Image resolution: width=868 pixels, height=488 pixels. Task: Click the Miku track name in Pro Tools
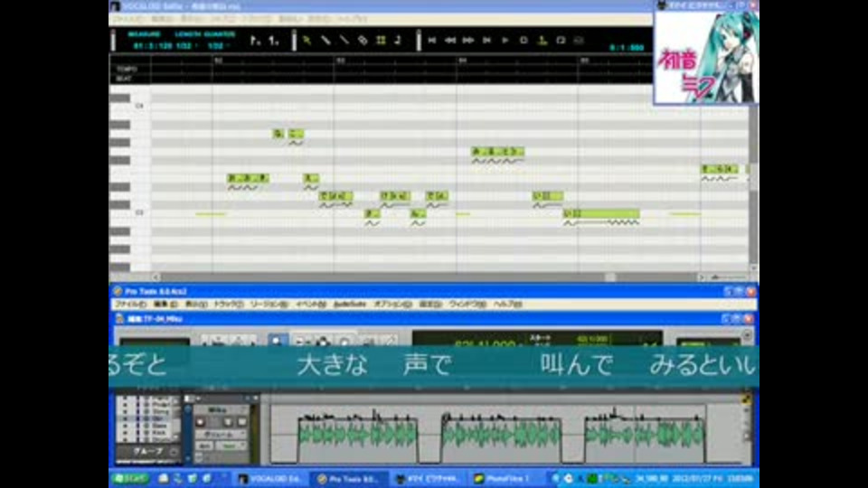(x=217, y=410)
